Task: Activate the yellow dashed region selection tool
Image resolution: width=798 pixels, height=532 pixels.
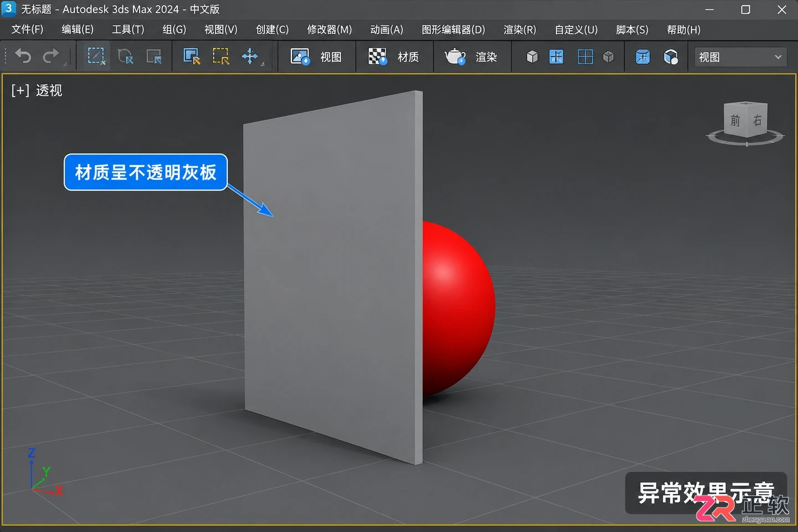Action: (221, 57)
